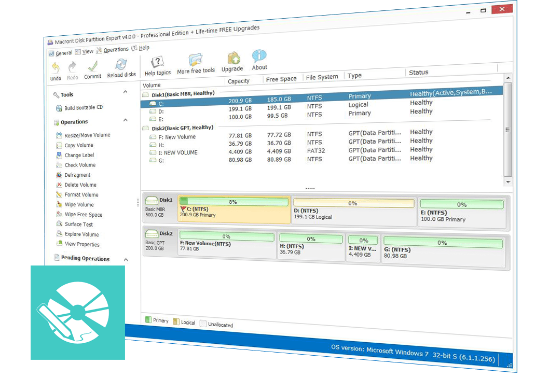Click the Undo toolbar icon
This screenshot has width=549, height=392.
(56, 67)
